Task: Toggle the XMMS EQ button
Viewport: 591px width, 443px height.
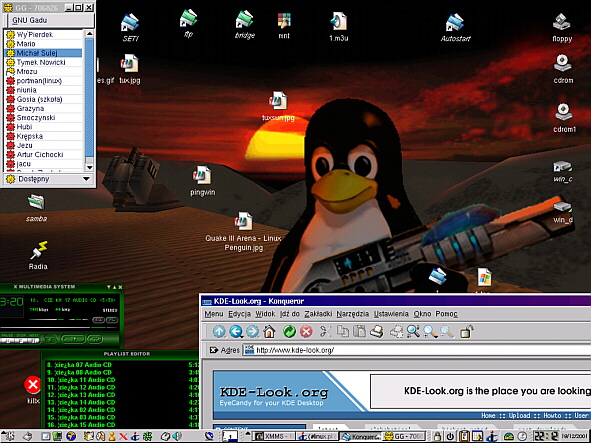Action: click(x=98, y=320)
